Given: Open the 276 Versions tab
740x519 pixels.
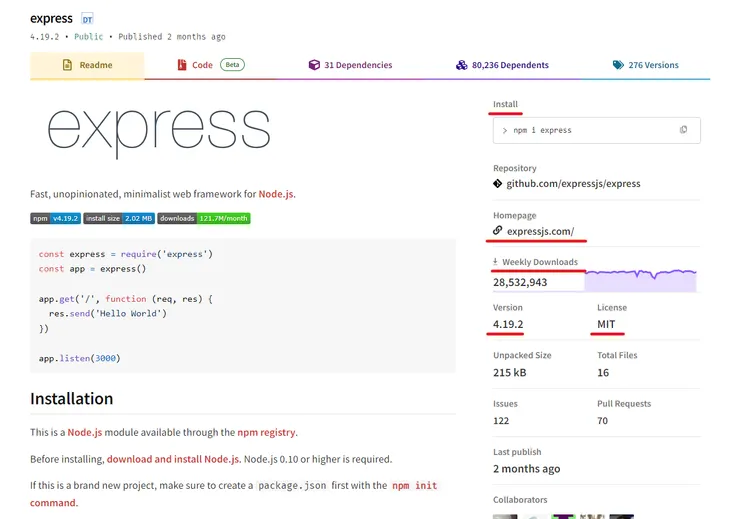Looking at the screenshot, I should (646, 65).
